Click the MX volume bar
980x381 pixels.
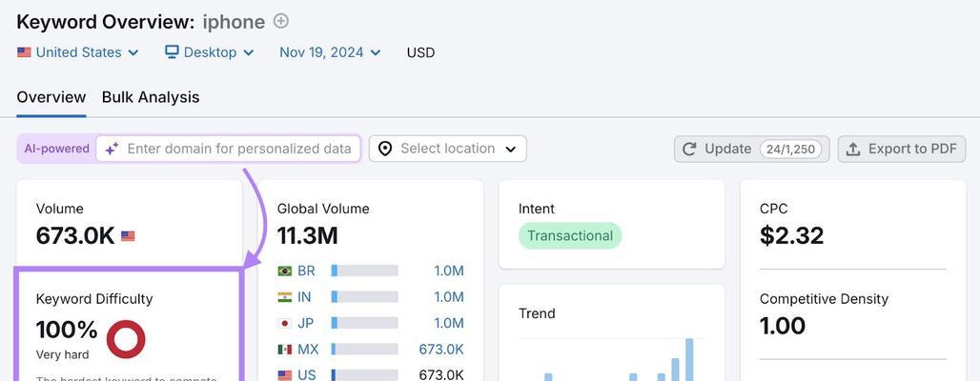[x=364, y=349]
